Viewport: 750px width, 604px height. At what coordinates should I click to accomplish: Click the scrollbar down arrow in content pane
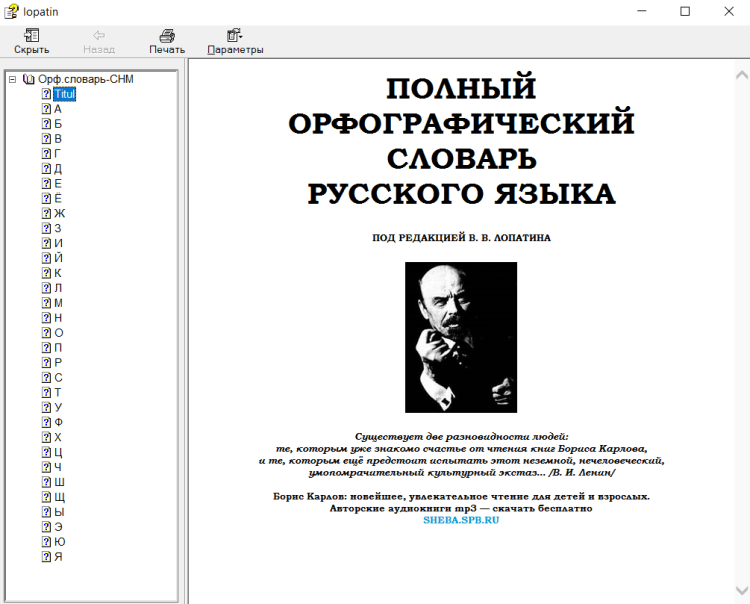pos(742,590)
